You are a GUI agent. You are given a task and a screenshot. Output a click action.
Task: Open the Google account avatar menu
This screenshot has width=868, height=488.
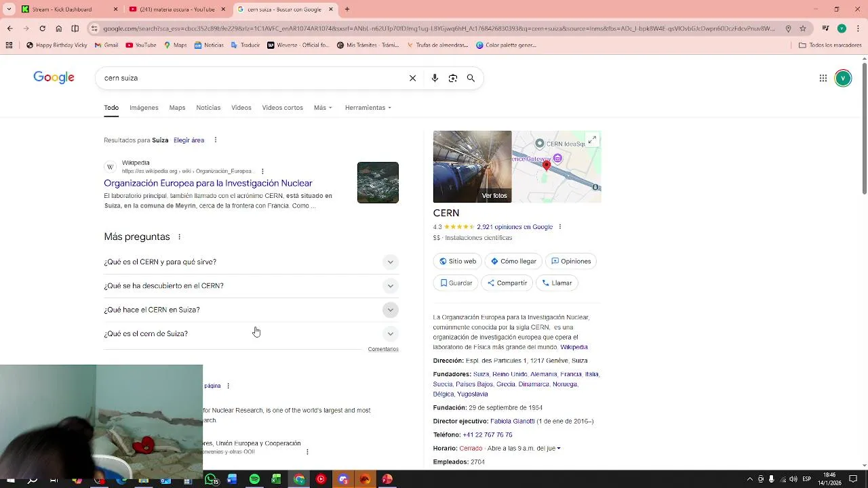point(843,78)
